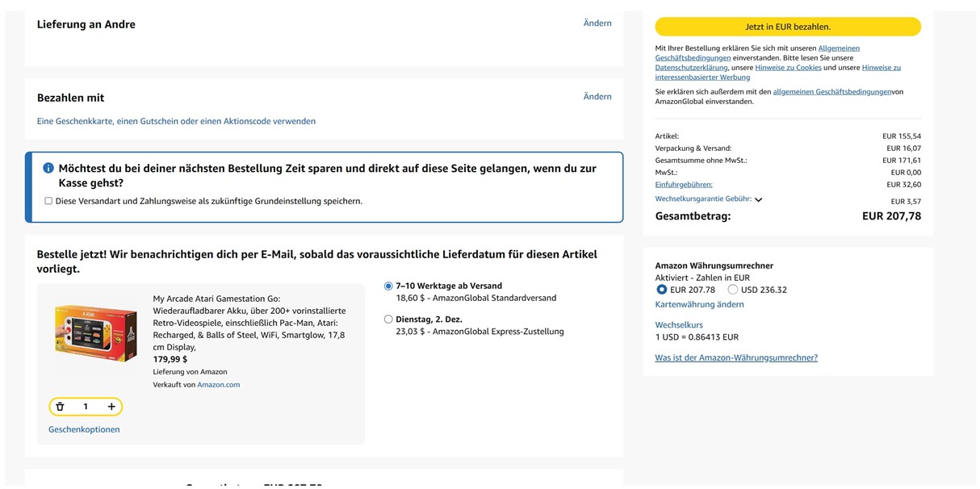This screenshot has width=980, height=489.
Task: Enable saving shipping and payment defaults checkbox
Action: coord(48,201)
